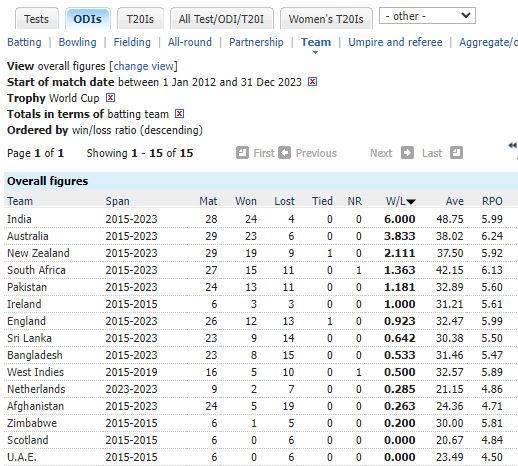Open the All Test/ODI/T20I tab

click(x=221, y=19)
